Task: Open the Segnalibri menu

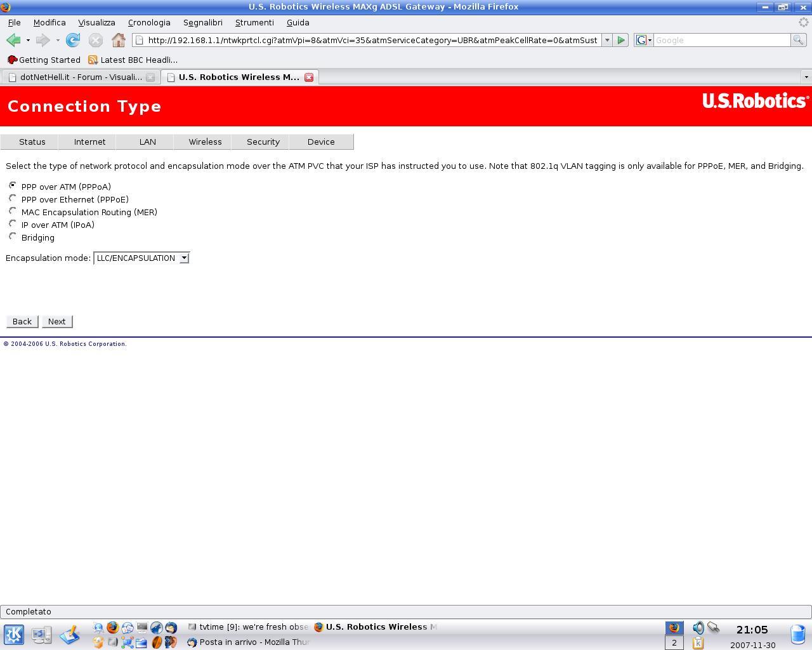Action: click(x=203, y=22)
